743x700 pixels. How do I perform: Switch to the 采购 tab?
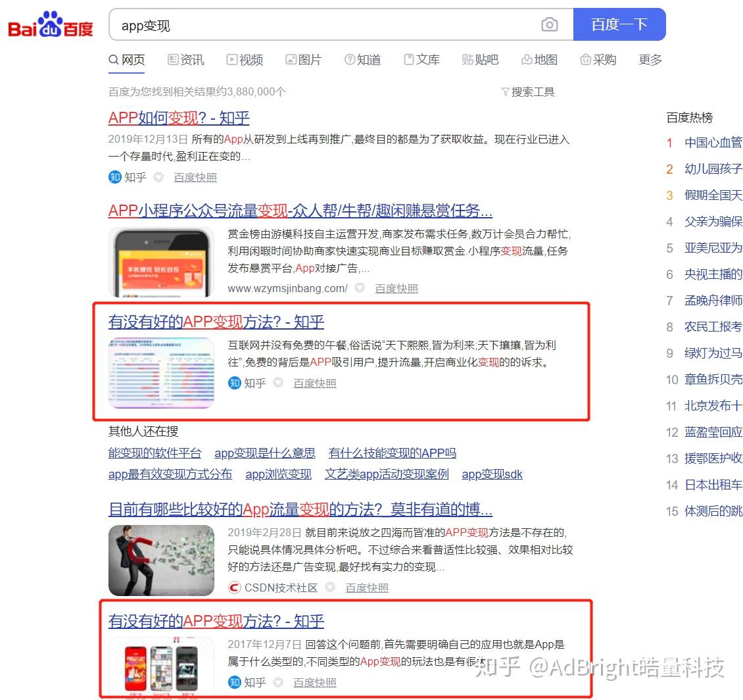(x=598, y=60)
